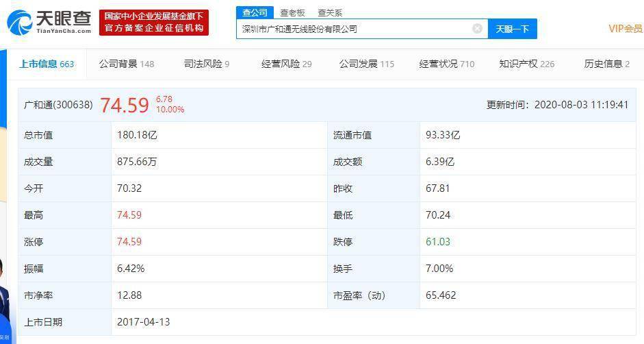Screen dimensions: 644x344
Task: Click the current price 74.59 in large red
Action: click(x=125, y=105)
